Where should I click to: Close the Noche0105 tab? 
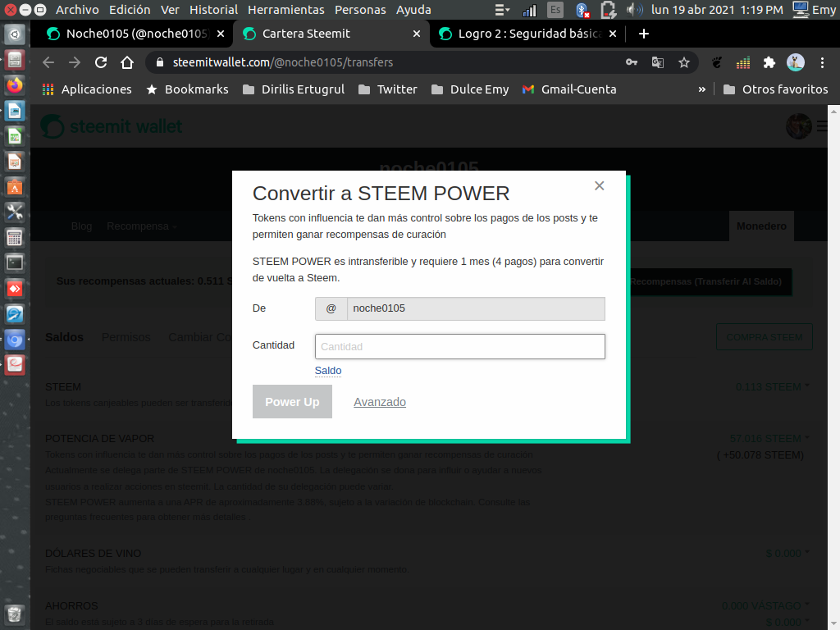[221, 34]
